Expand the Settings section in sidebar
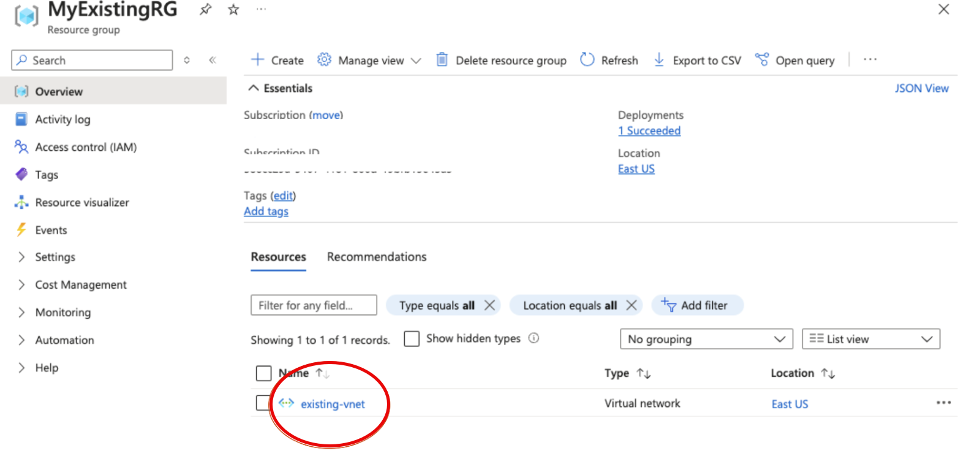Image resolution: width=980 pixels, height=456 pixels. click(x=55, y=257)
